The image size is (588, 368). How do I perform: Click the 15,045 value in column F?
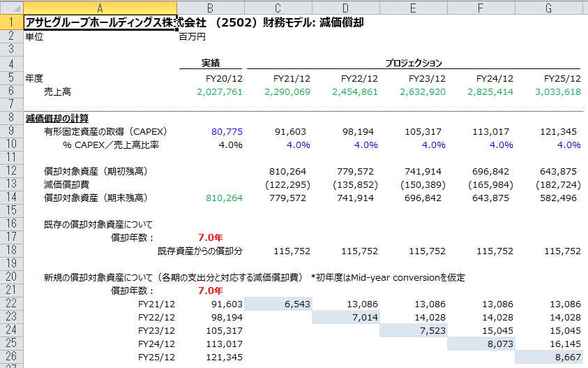click(497, 330)
